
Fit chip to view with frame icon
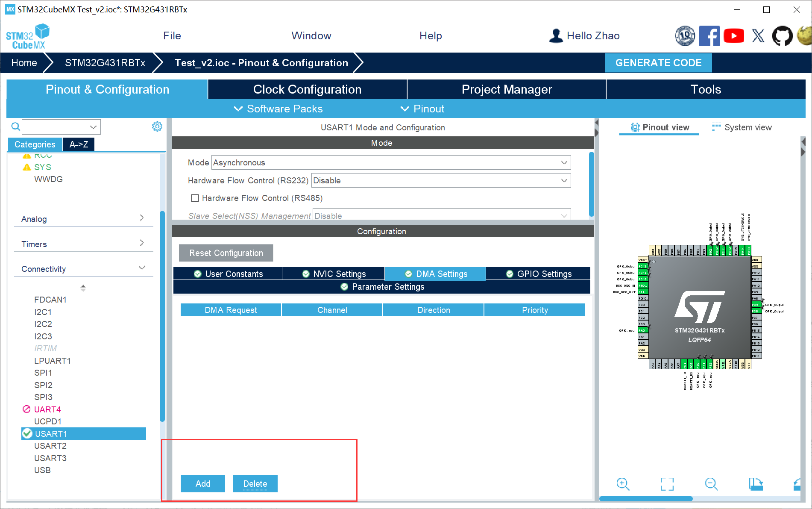pyautogui.click(x=667, y=484)
